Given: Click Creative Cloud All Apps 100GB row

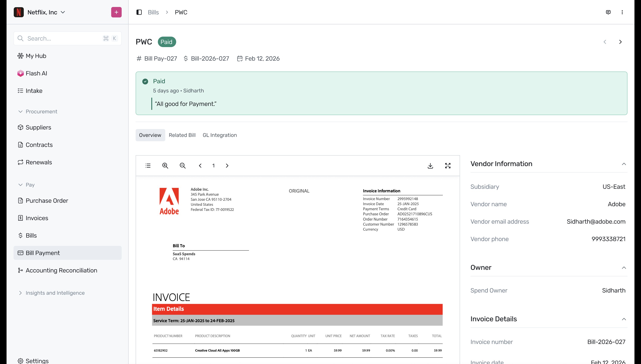Looking at the screenshot, I should click(298, 350).
